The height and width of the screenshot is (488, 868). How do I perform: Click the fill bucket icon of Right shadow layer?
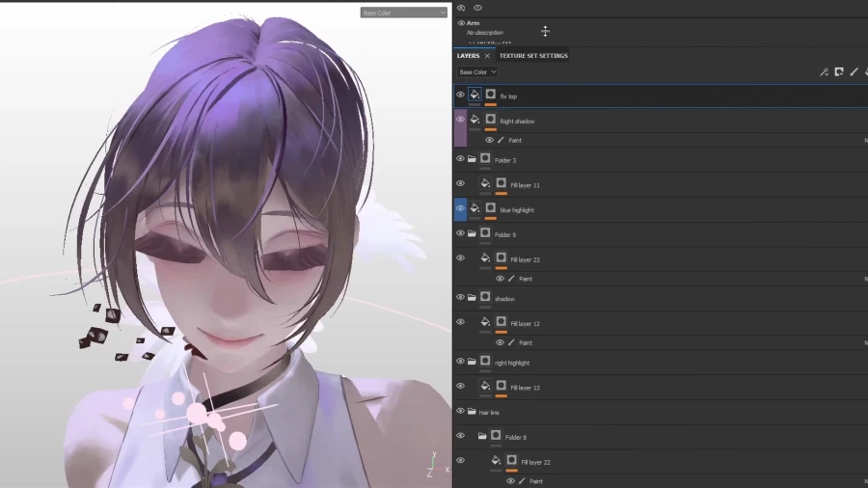coord(475,120)
